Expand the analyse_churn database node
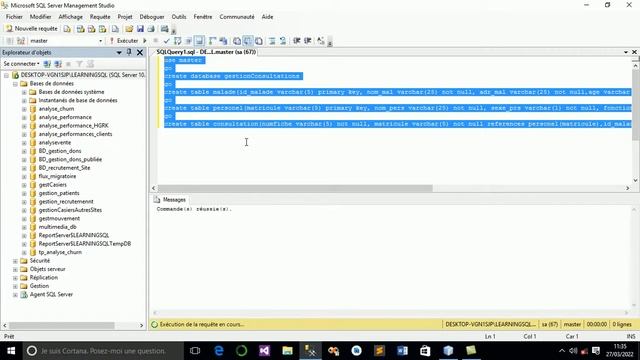 click(x=24, y=109)
